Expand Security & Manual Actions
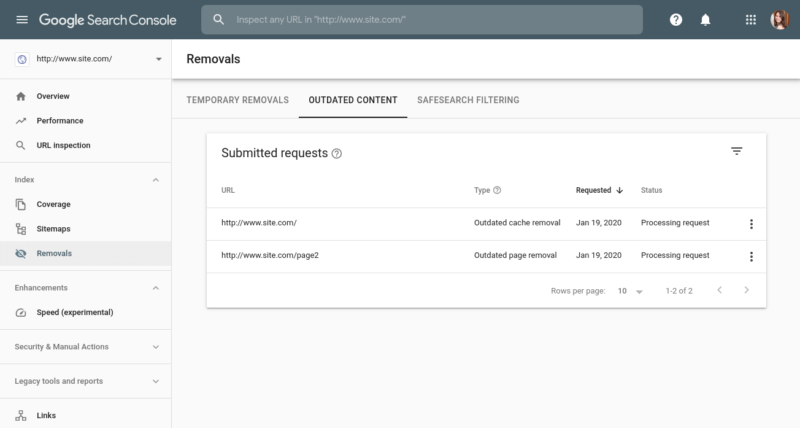800x428 pixels. [x=156, y=347]
